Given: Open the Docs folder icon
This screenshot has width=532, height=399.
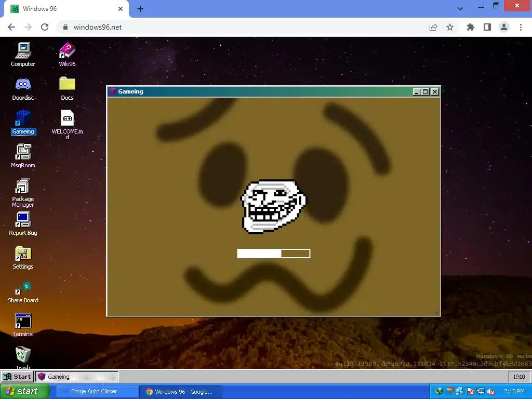Looking at the screenshot, I should (x=67, y=88).
